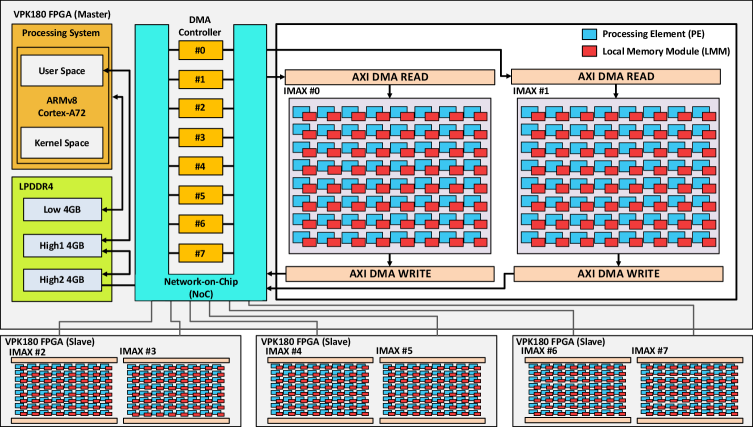Click AXI DMA WRITE below IMAX #0
This screenshot has height=427, width=753.
point(390,274)
